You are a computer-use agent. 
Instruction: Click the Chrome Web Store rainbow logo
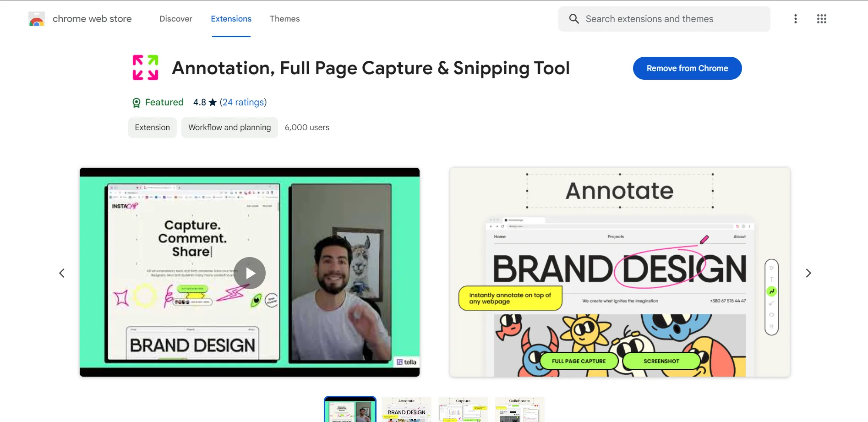pyautogui.click(x=37, y=19)
